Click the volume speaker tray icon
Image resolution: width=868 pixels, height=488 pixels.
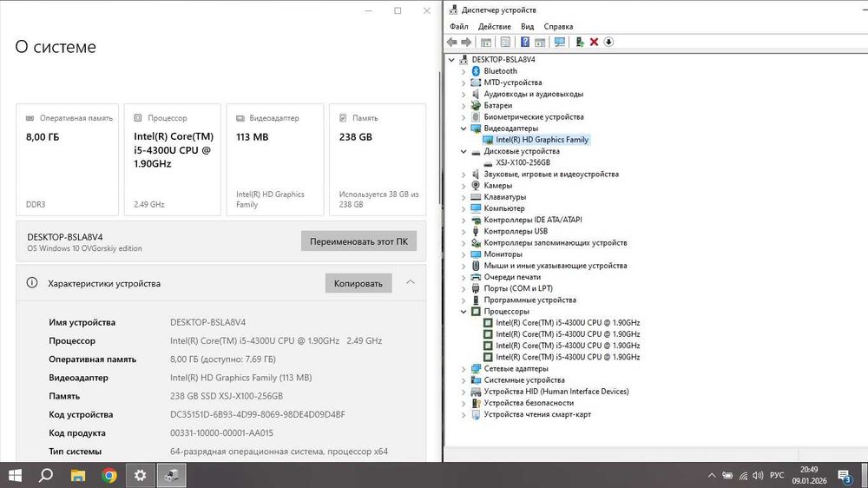[x=758, y=475]
